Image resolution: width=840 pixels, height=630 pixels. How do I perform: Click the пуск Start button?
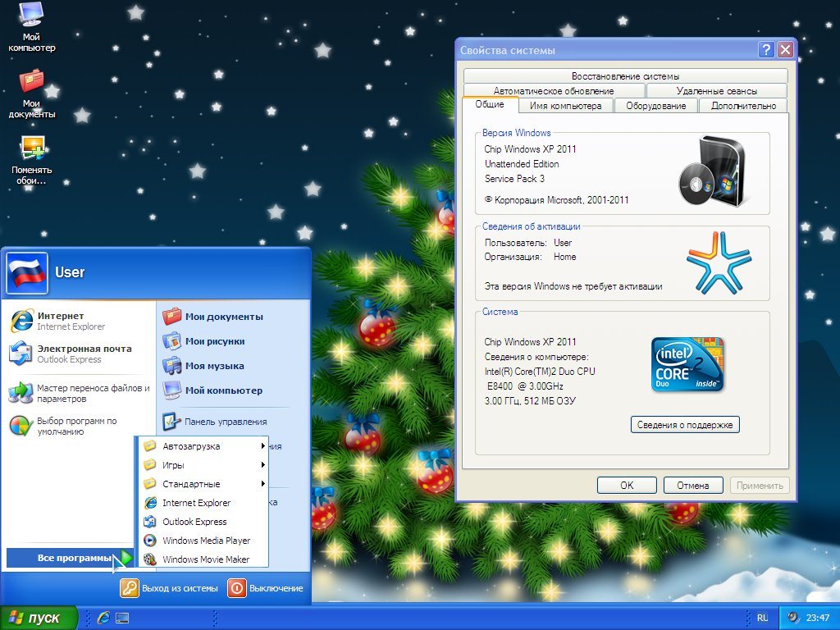click(38, 618)
